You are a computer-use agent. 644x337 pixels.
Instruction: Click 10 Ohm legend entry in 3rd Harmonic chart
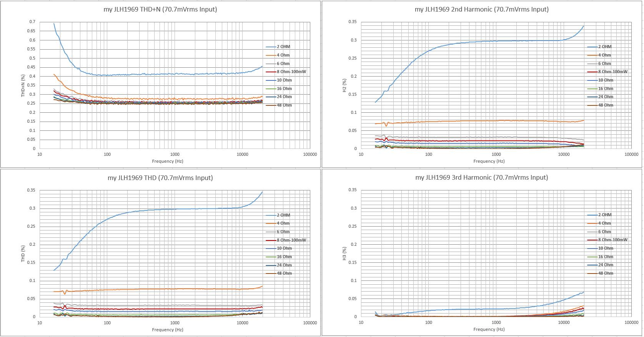[601, 248]
